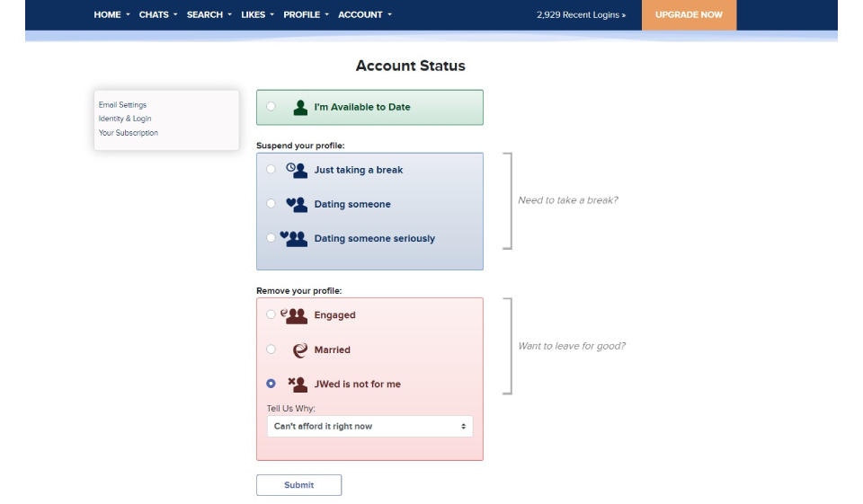Expand the HOME menu dropdown
This screenshot has width=863, height=504.
(111, 15)
